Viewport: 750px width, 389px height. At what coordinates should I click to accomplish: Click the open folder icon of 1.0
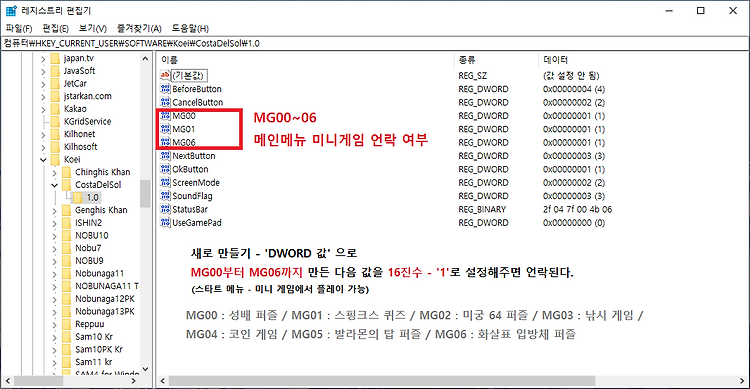point(77,198)
